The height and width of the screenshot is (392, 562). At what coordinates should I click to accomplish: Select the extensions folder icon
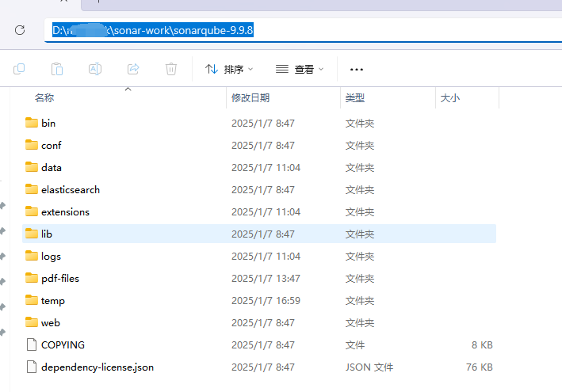click(x=32, y=211)
